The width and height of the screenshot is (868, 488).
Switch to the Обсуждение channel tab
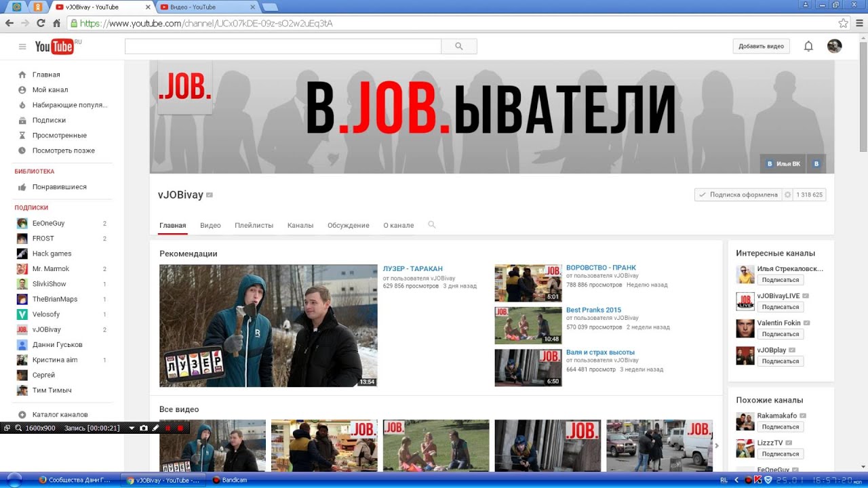click(349, 225)
